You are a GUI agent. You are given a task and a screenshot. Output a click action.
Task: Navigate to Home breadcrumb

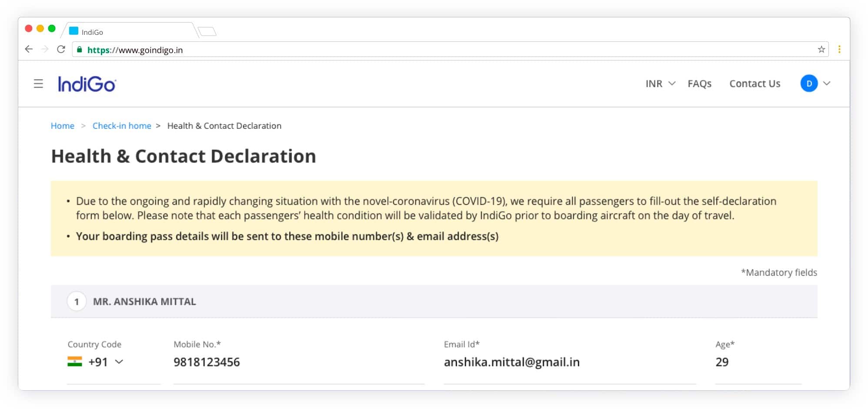pos(63,126)
